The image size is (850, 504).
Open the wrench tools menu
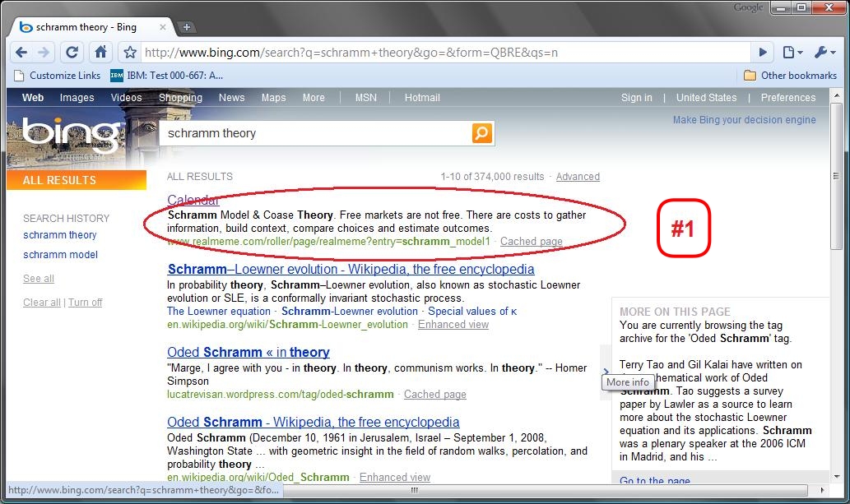[x=825, y=53]
